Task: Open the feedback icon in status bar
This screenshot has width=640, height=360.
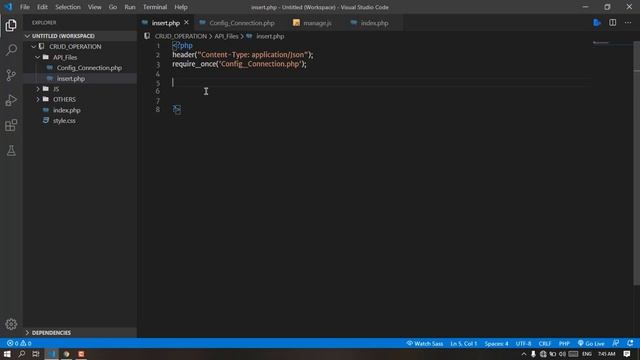Action: [616, 343]
